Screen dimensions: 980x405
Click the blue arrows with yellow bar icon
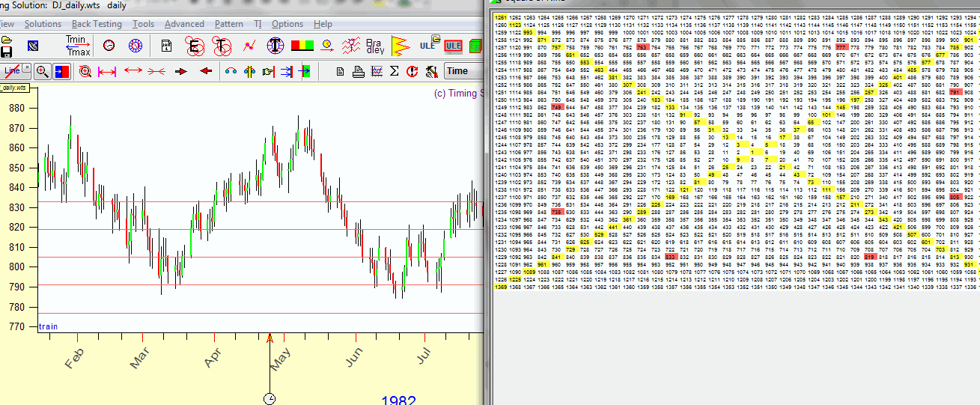250,71
